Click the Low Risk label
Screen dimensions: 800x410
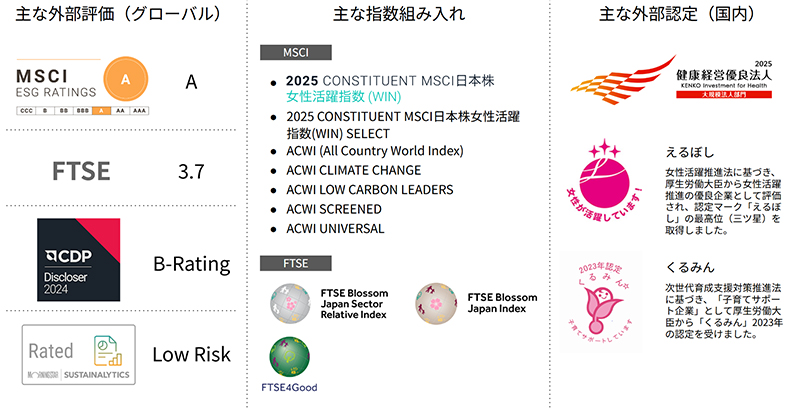coord(192,354)
